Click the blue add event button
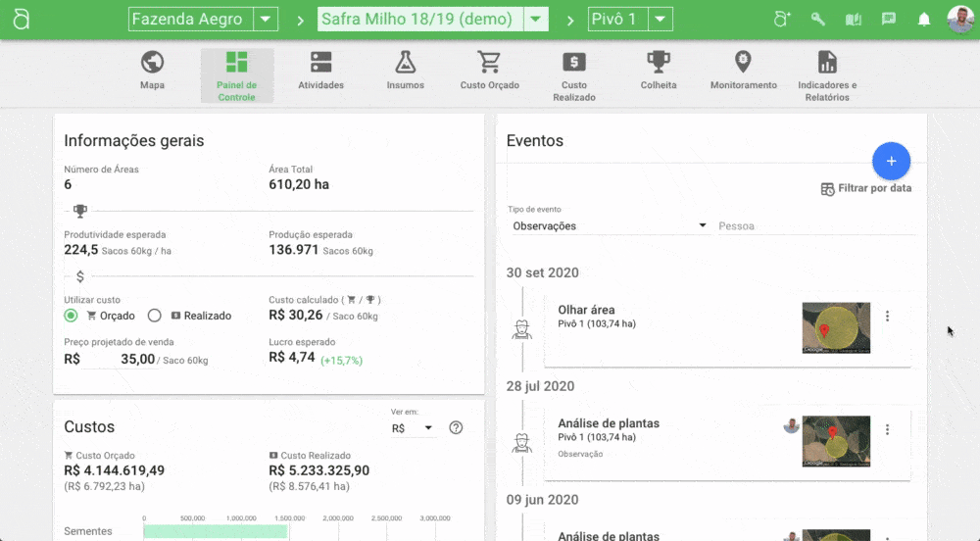Screen dimensions: 980x541 tap(891, 161)
